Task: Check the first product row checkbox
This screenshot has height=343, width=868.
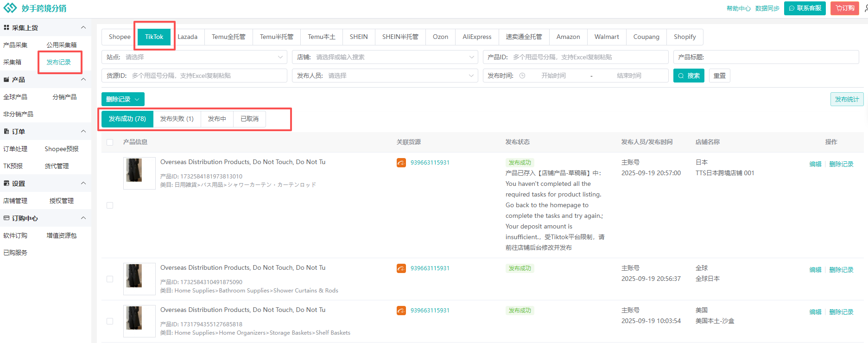Action: pyautogui.click(x=110, y=205)
